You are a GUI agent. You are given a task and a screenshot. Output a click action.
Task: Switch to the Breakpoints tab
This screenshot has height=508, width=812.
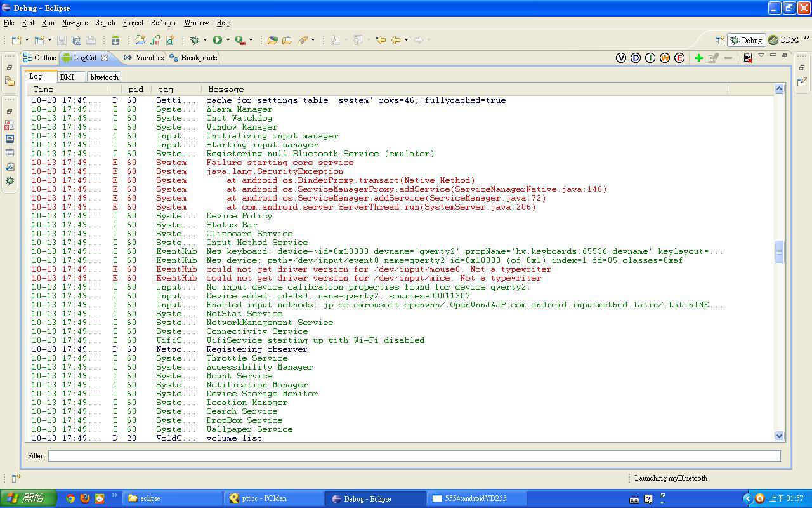(x=193, y=58)
